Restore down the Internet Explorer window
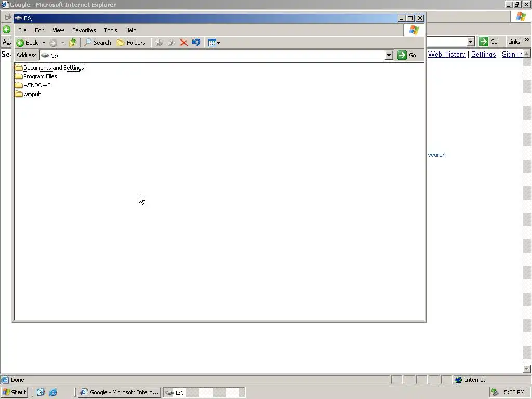The width and height of the screenshot is (532, 399). (x=517, y=4)
